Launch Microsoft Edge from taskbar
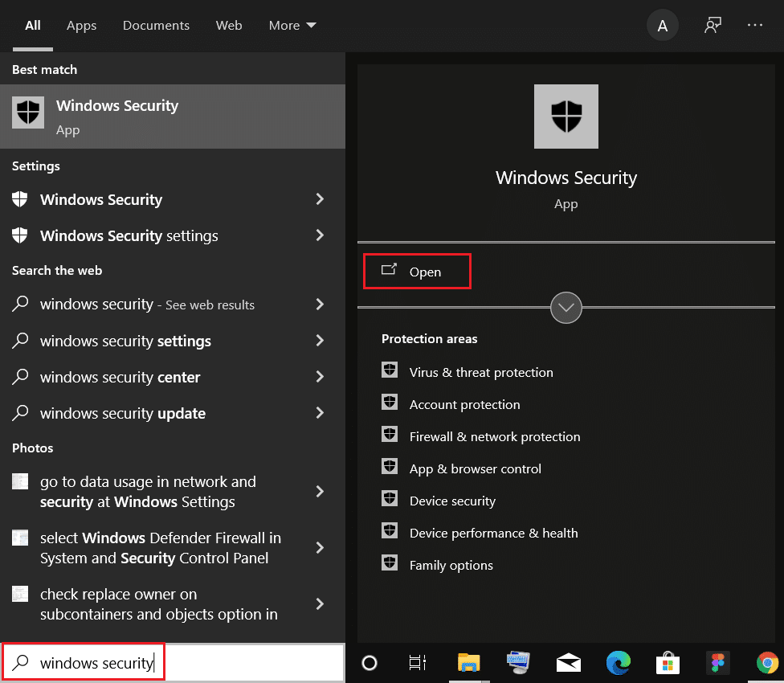 click(x=618, y=662)
